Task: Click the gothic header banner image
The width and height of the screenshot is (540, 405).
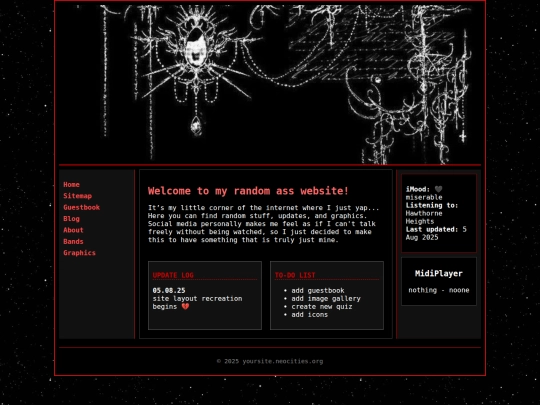Action: [x=270, y=84]
